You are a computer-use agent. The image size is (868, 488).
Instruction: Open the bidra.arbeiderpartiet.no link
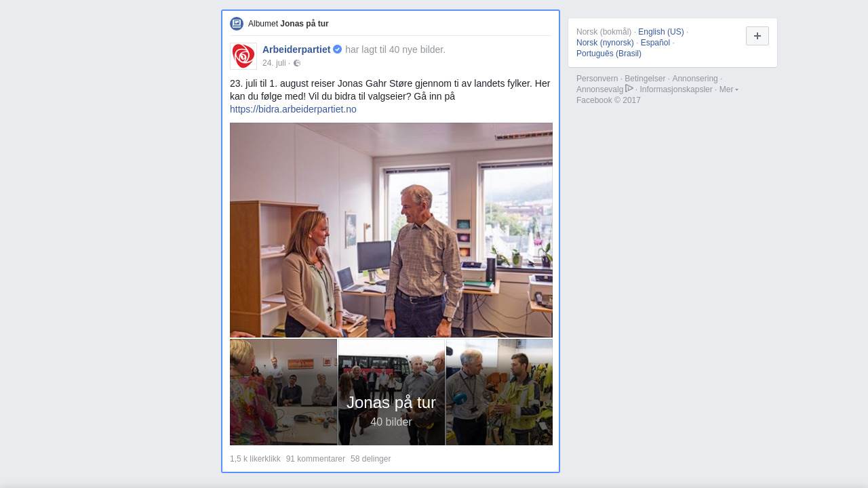(293, 109)
